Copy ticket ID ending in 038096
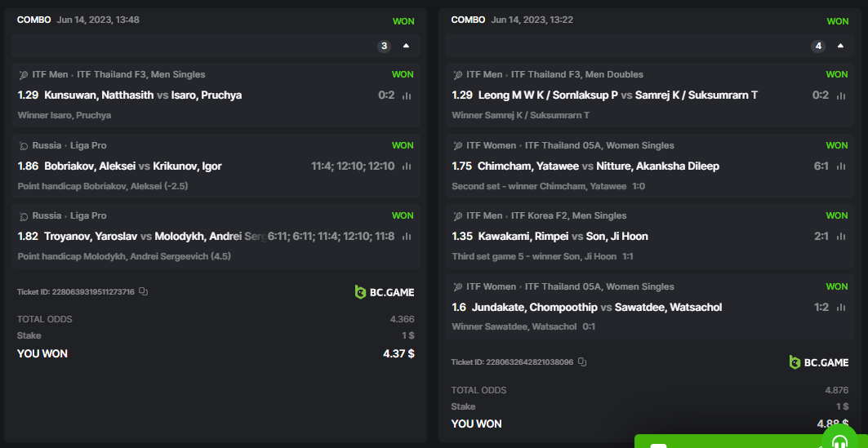The width and height of the screenshot is (868, 448). [582, 362]
